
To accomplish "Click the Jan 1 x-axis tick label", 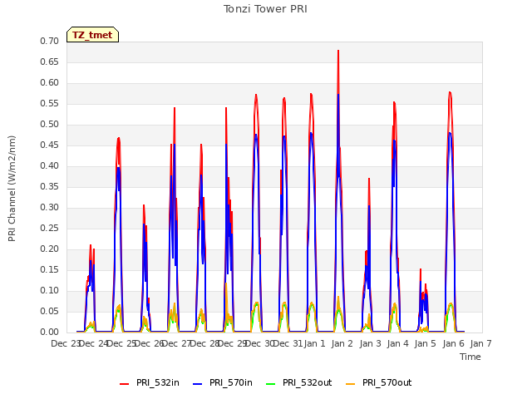I will (314, 343).
